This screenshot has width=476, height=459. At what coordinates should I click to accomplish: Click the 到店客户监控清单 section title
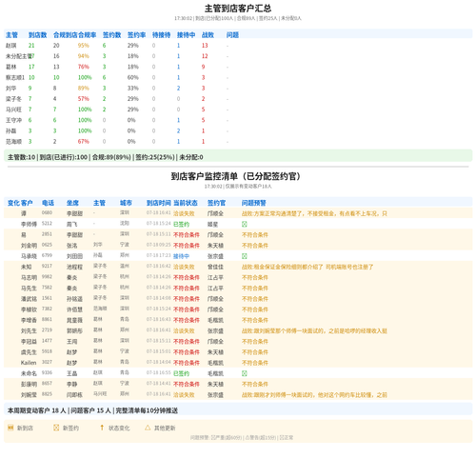pos(236,176)
